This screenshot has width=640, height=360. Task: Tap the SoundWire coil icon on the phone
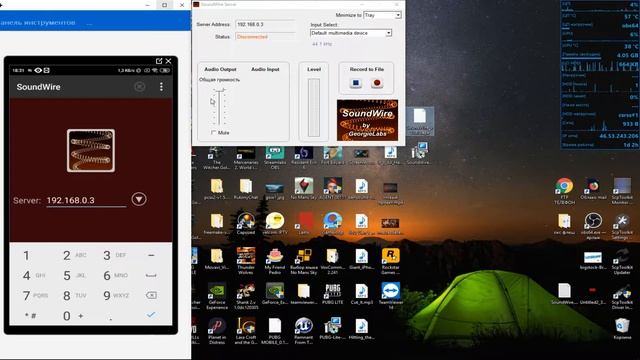[91, 151]
